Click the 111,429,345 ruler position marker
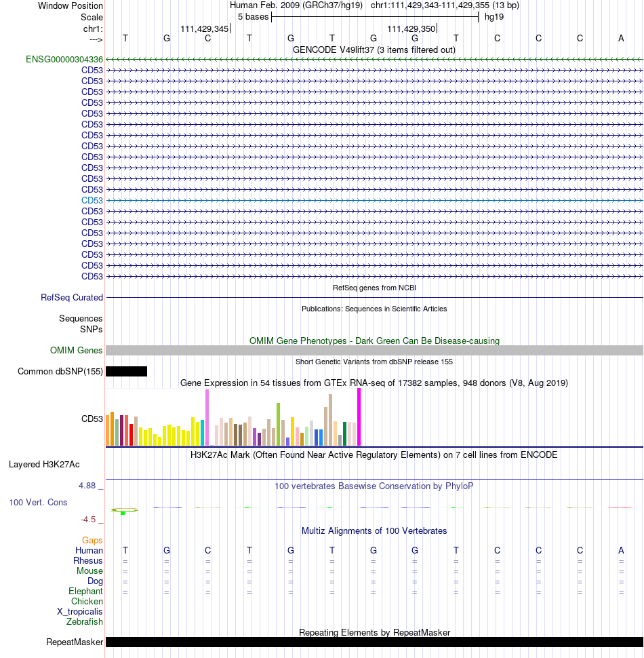Screen dimensions: 644x658 [205, 28]
